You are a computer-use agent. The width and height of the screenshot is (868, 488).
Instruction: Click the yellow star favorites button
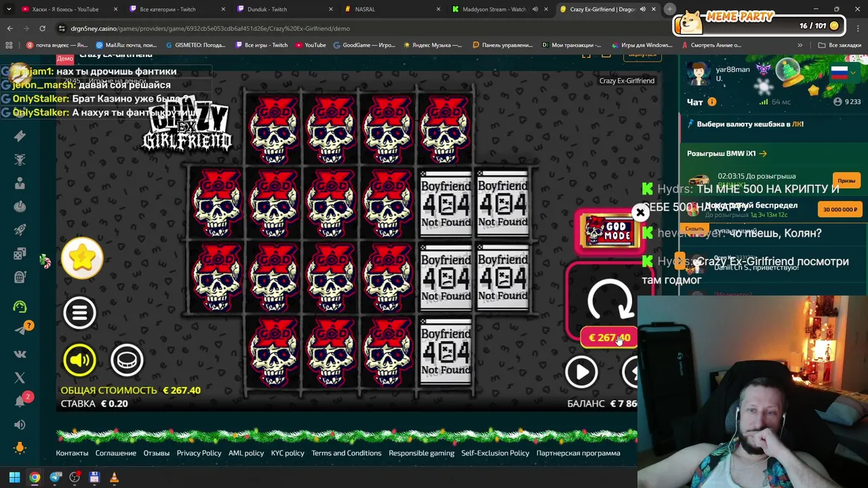point(82,258)
